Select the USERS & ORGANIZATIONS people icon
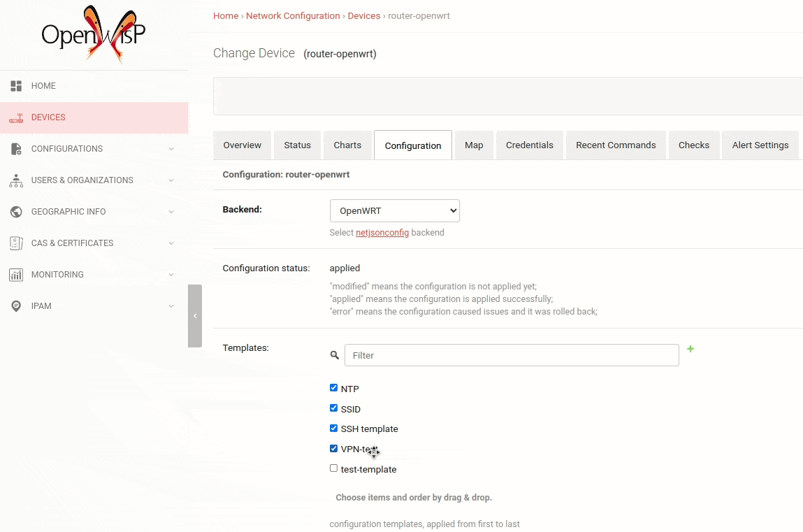Image resolution: width=803 pixels, height=532 pixels. 16,180
